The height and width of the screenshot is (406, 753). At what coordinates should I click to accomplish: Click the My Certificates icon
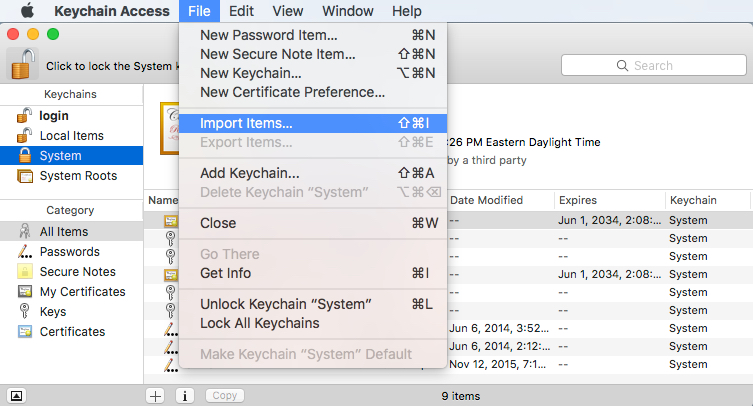pos(24,291)
